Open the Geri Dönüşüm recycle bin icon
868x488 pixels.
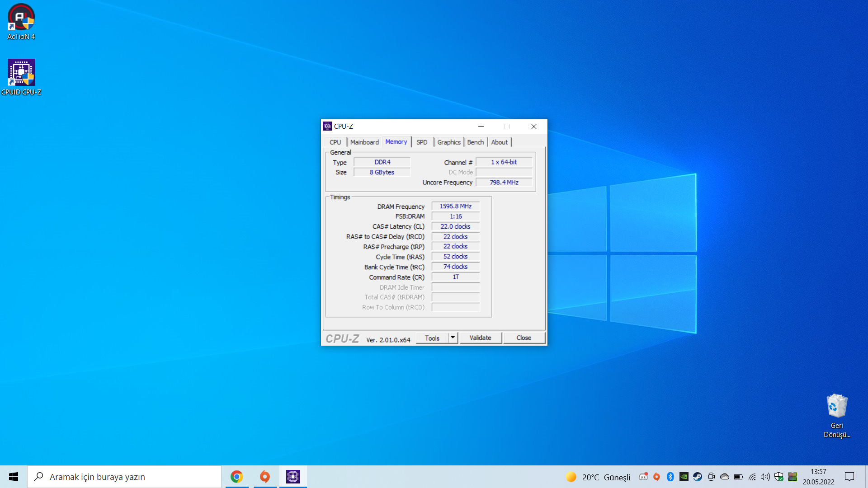click(x=837, y=406)
